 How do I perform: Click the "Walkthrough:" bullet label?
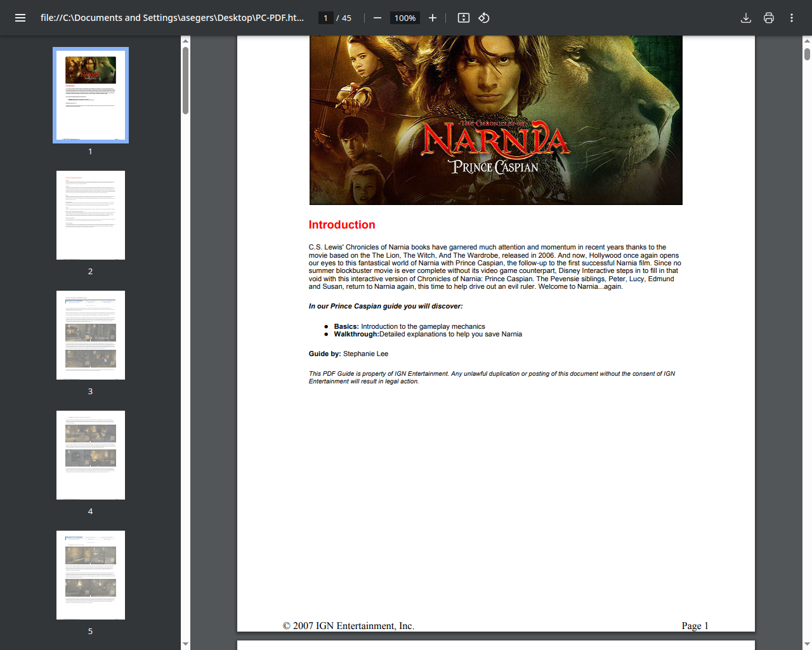357,334
